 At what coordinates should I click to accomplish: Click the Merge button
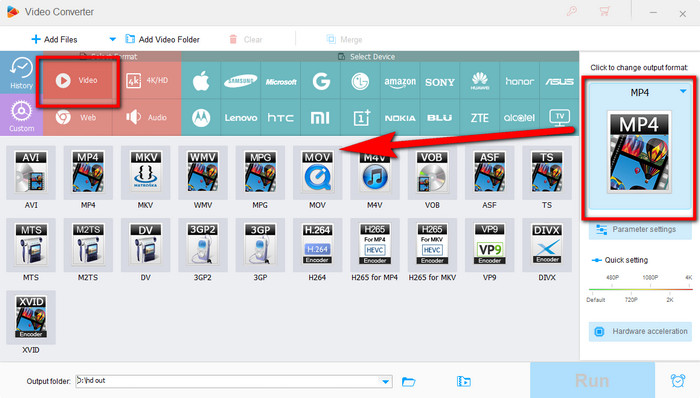coord(344,40)
